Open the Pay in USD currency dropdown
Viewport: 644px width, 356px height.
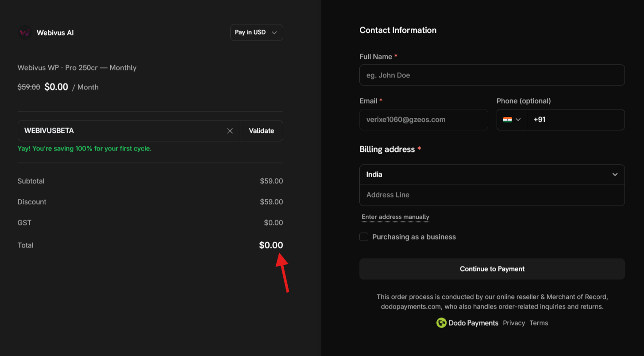[x=256, y=32]
